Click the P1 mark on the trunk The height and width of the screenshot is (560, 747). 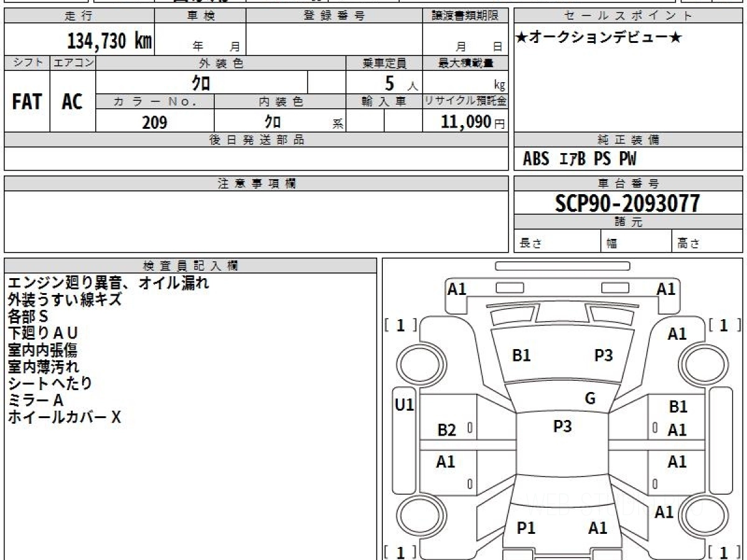point(526,528)
